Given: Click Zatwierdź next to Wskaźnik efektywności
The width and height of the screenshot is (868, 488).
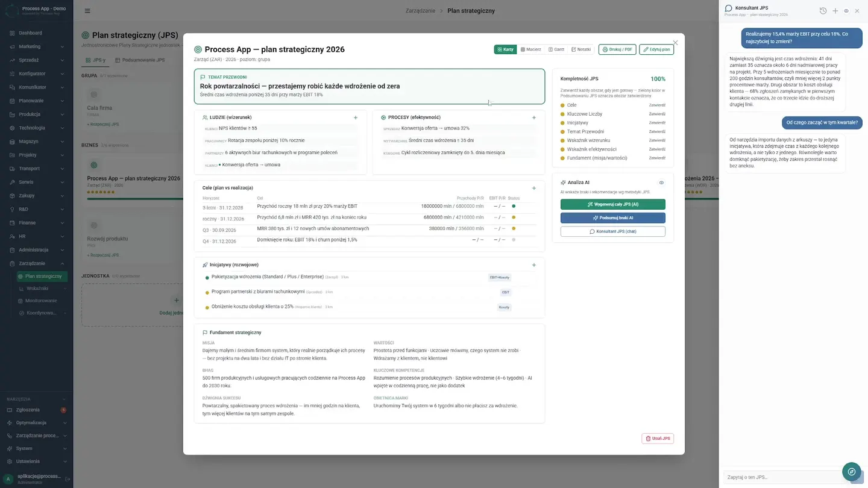Looking at the screenshot, I should [657, 149].
